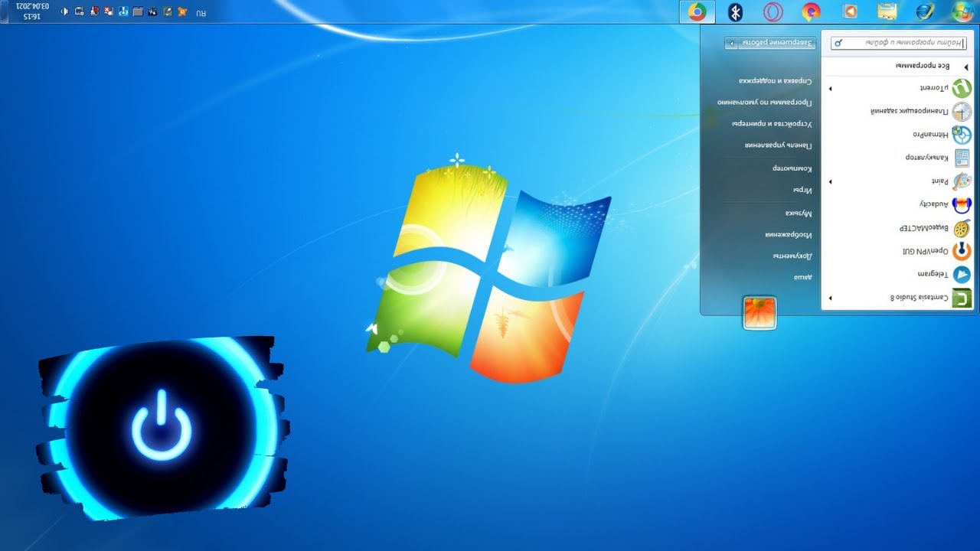Viewport: 980px width, 551px height.
Task: Expand the Paint jump list arrow
Action: tap(831, 181)
